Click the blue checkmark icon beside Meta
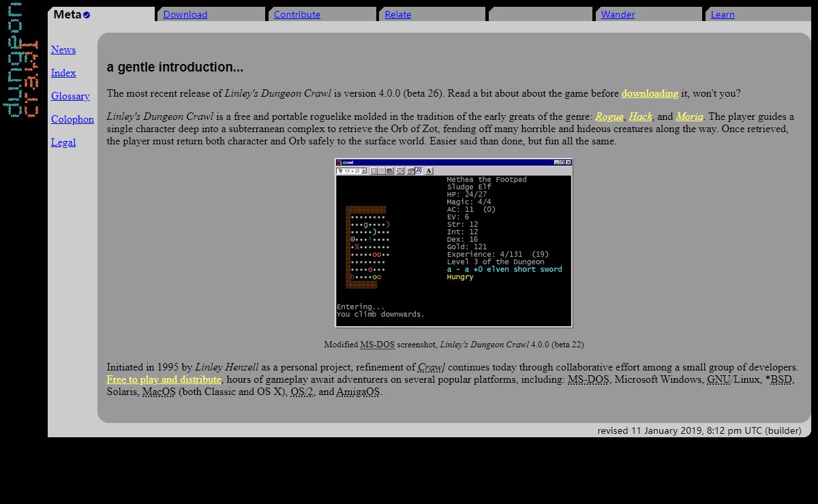 87,15
